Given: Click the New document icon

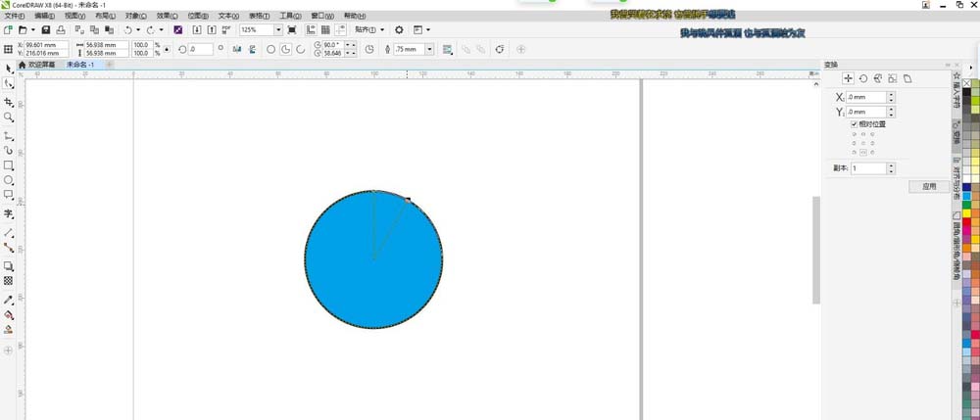Looking at the screenshot, I should coord(8,29).
